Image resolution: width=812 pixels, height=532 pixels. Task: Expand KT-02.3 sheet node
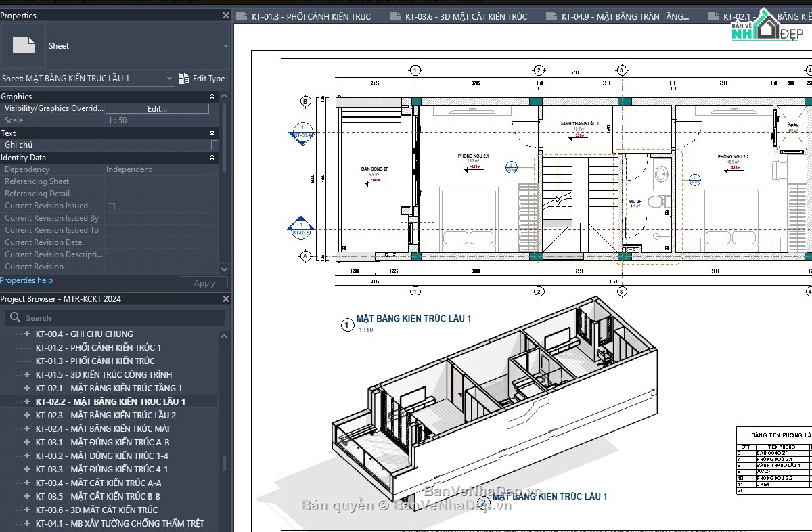(x=27, y=415)
